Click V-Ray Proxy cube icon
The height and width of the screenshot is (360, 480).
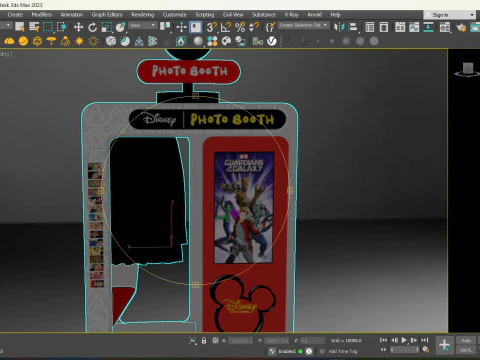click(x=111, y=41)
